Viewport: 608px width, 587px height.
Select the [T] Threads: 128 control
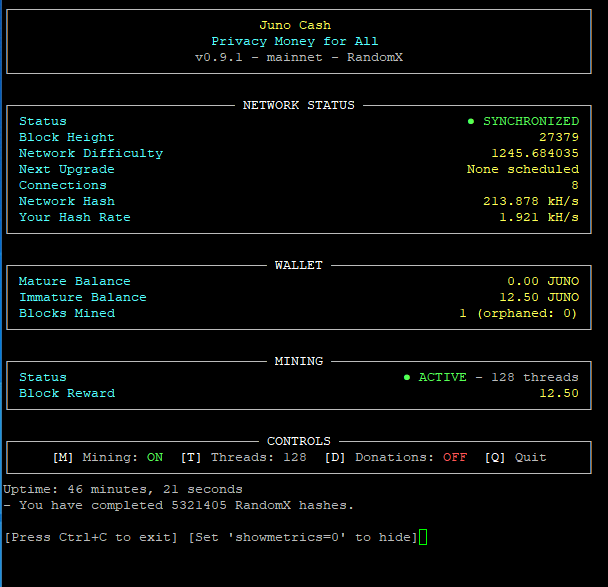click(244, 458)
